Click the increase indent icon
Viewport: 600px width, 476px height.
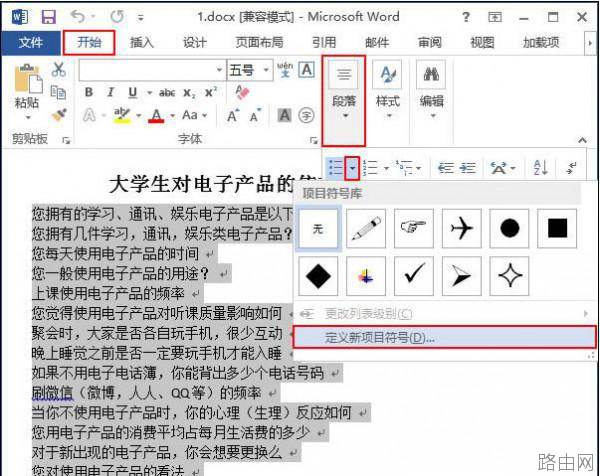pyautogui.click(x=468, y=168)
